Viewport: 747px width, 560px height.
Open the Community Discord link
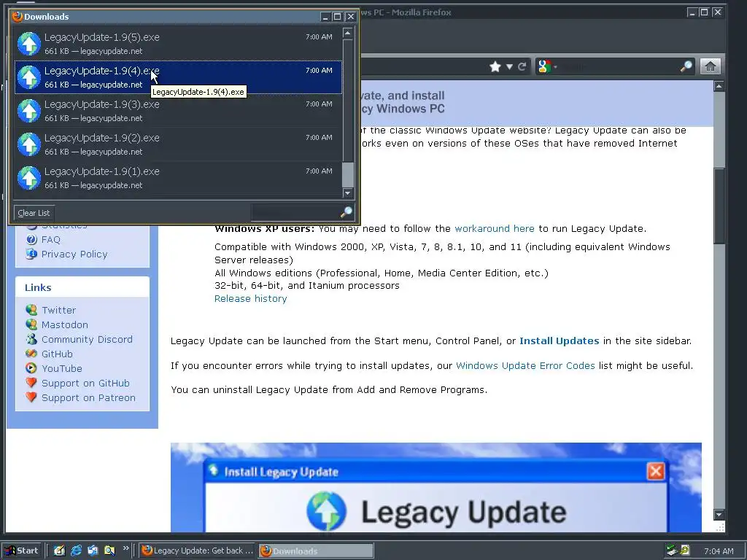coord(88,340)
